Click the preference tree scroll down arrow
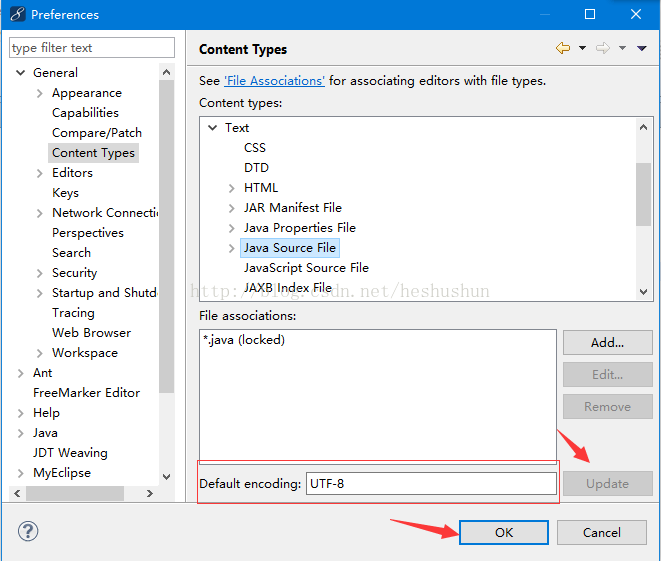 pos(167,477)
